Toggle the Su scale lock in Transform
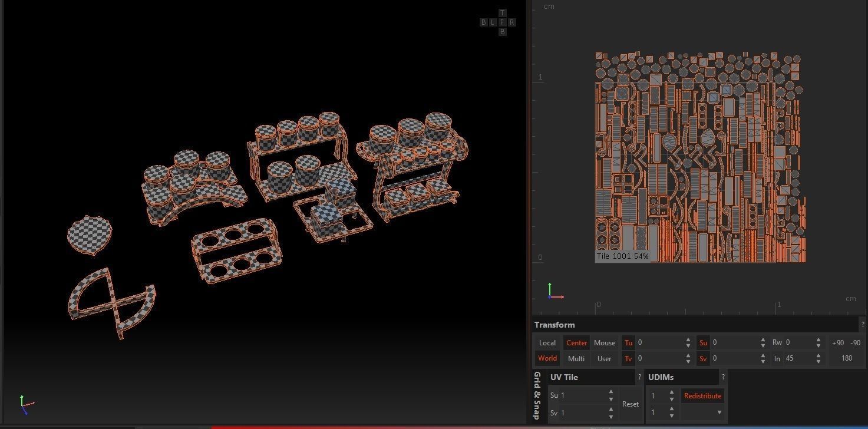The height and width of the screenshot is (429, 868). point(703,343)
